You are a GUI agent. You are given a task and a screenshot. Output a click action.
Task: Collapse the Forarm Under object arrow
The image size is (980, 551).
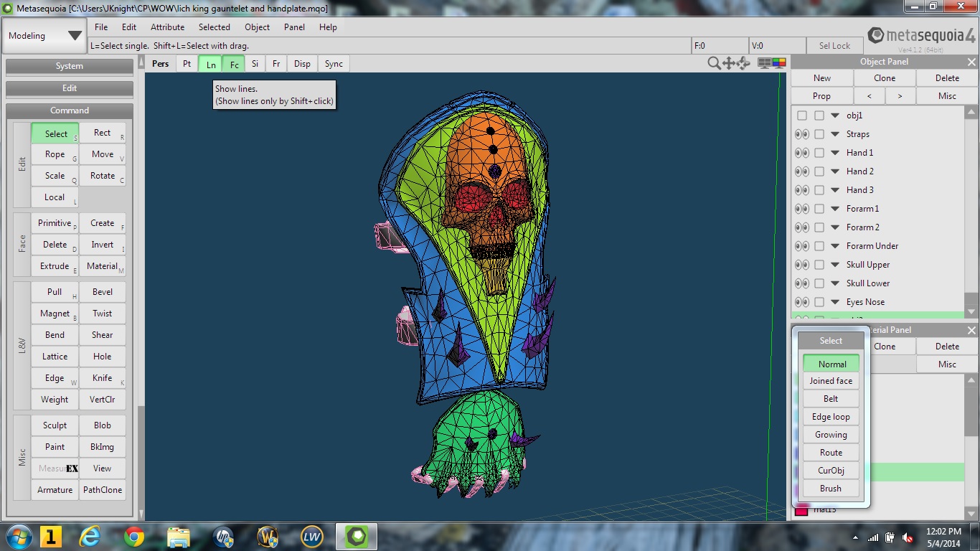click(835, 246)
